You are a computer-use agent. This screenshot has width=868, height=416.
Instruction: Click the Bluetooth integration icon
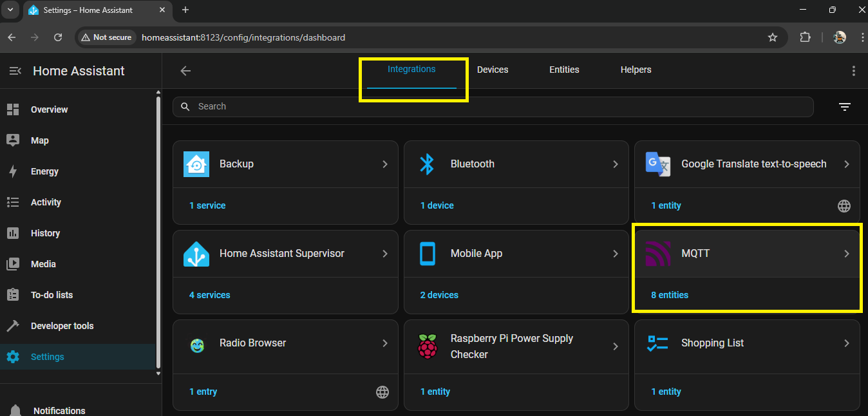point(427,164)
